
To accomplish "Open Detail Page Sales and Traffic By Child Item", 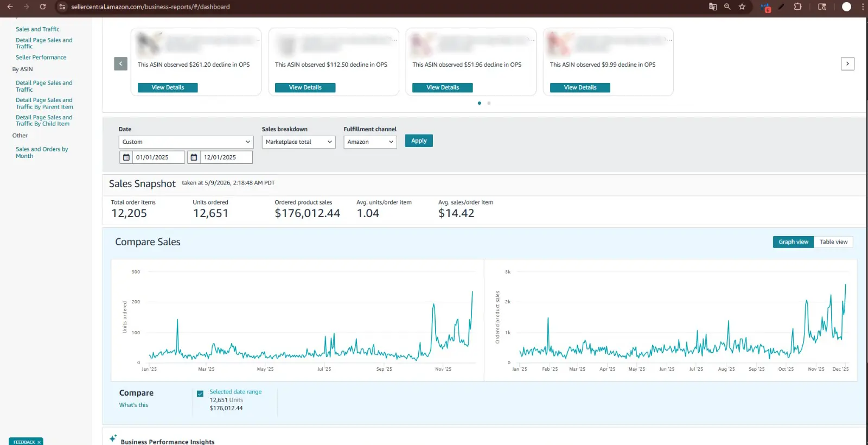I will (x=44, y=120).
